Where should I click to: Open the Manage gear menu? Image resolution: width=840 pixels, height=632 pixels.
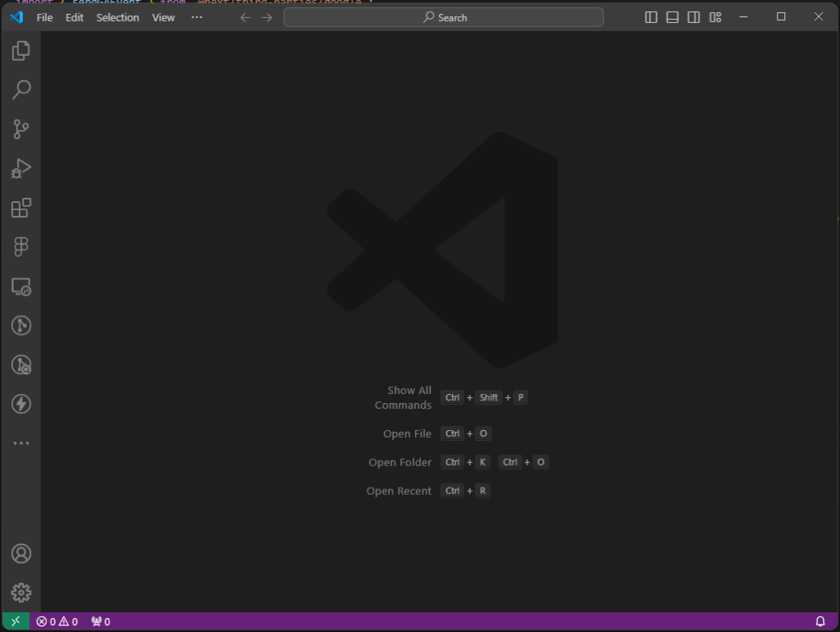point(21,593)
